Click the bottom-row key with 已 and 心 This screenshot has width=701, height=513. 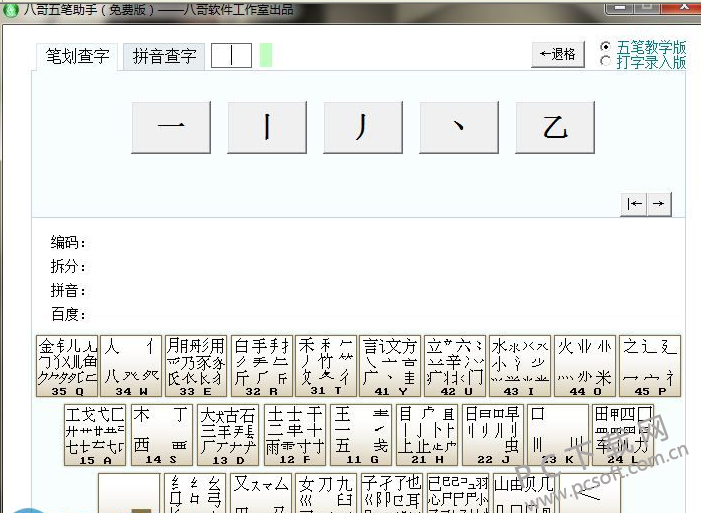pyautogui.click(x=458, y=493)
